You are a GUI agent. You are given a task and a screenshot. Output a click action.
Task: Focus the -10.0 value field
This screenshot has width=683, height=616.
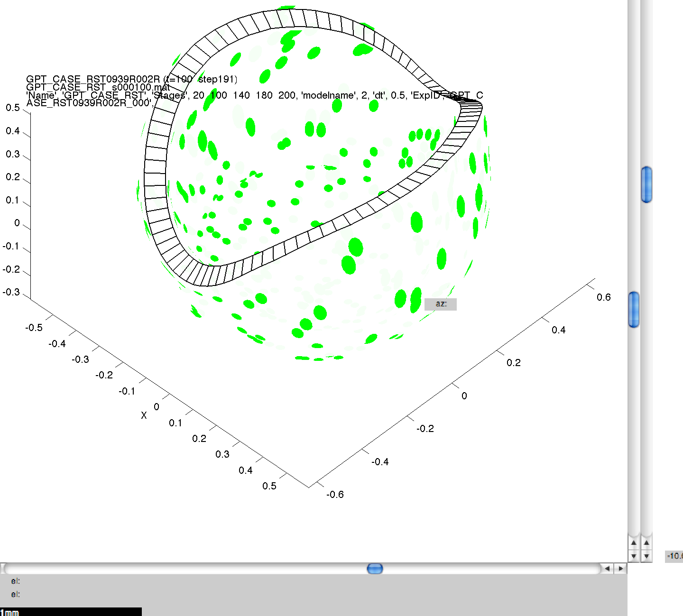tap(674, 556)
